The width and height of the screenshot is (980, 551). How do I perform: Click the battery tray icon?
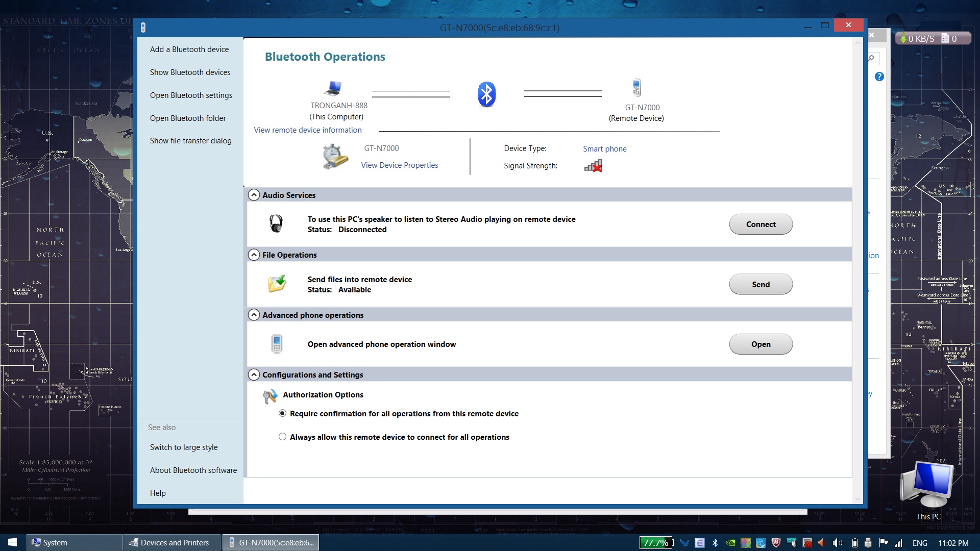(x=854, y=543)
